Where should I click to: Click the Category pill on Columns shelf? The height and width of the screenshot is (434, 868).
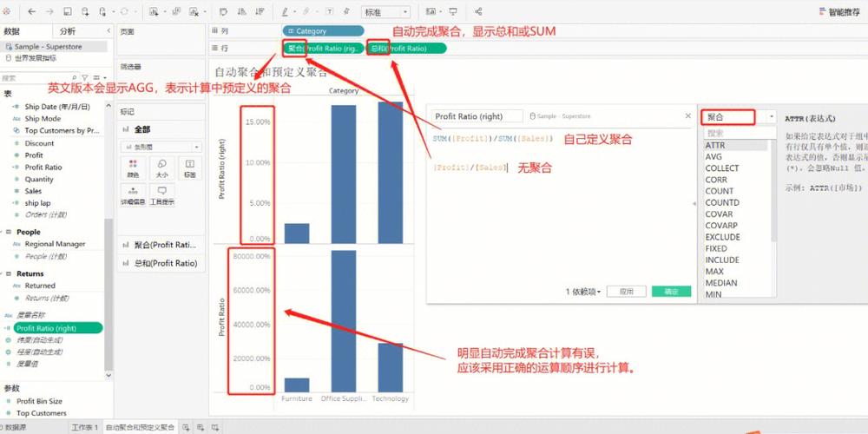click(x=323, y=31)
